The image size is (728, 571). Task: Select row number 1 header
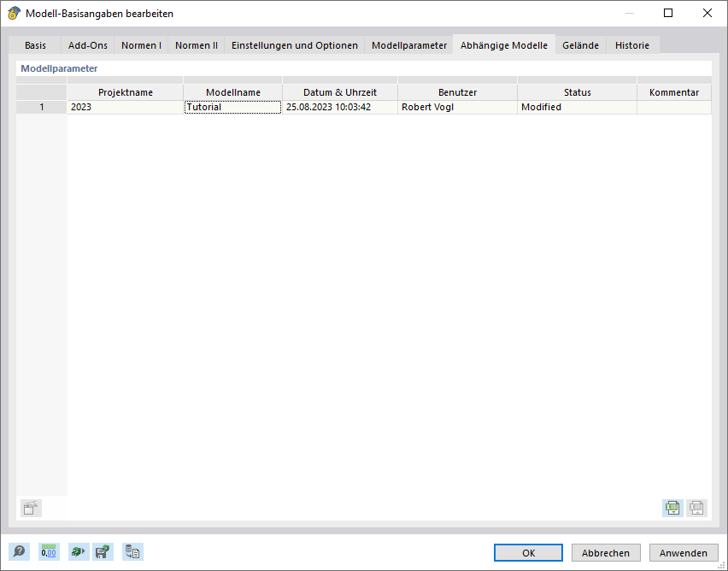coord(42,108)
